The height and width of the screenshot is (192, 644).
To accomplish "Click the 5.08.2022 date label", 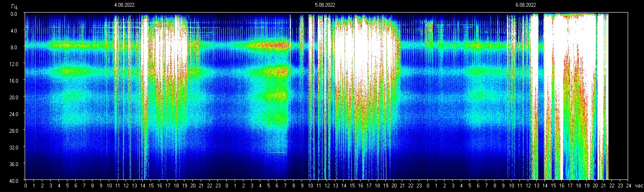I will 325,5.
